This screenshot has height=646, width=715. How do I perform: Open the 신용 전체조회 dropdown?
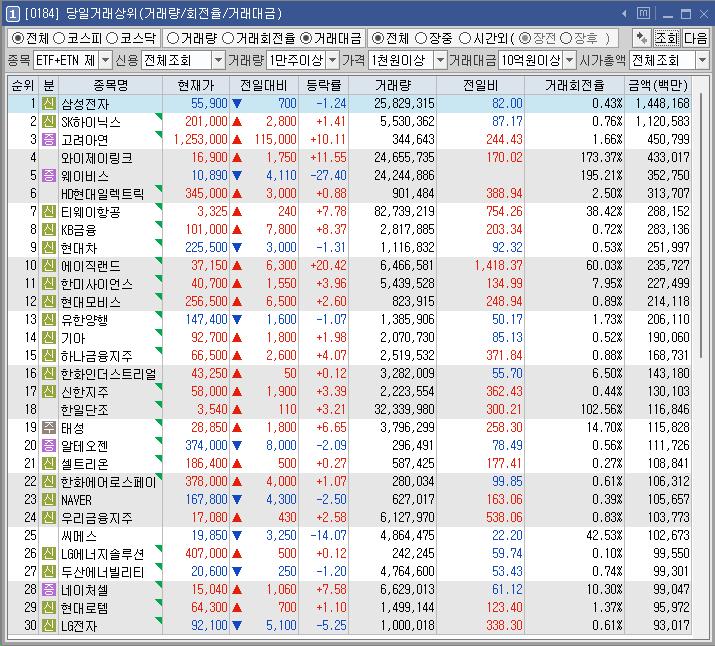point(219,60)
